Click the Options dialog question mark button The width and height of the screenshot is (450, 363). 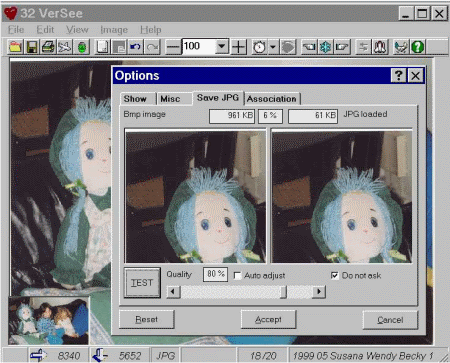(x=398, y=76)
